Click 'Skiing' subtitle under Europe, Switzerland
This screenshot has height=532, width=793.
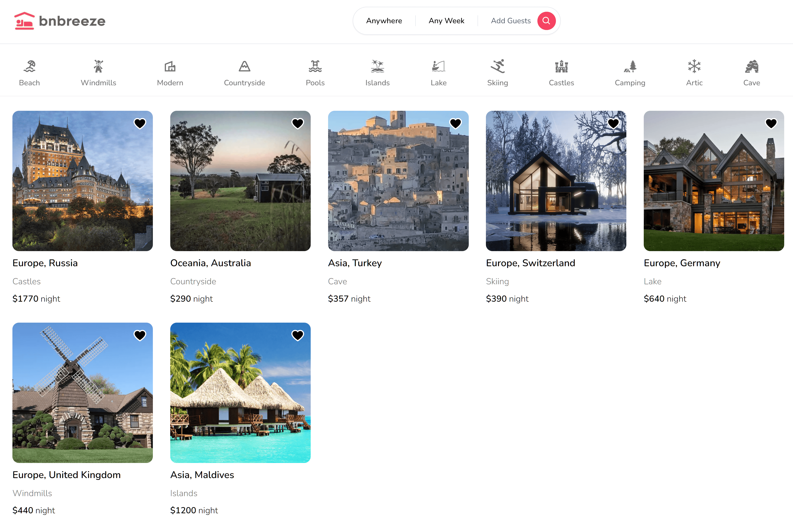tap(497, 281)
